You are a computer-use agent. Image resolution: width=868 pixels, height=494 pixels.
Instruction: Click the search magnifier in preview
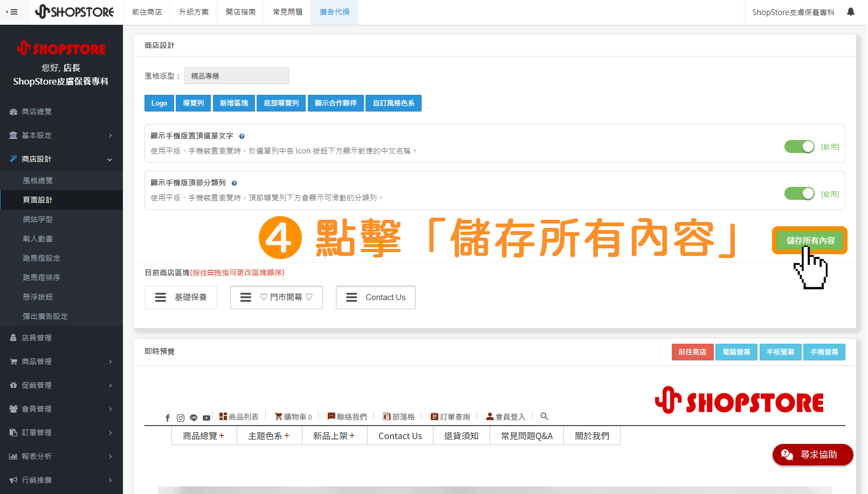click(545, 416)
